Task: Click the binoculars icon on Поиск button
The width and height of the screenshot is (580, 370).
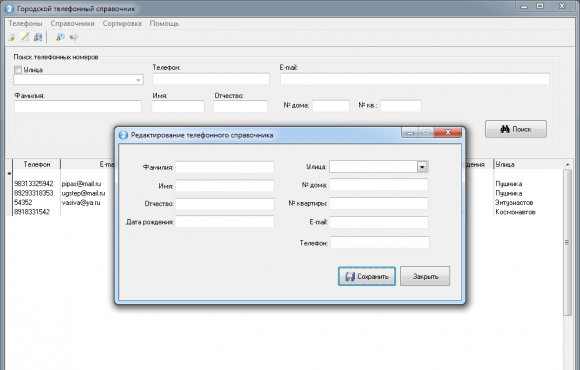Action: pos(505,129)
